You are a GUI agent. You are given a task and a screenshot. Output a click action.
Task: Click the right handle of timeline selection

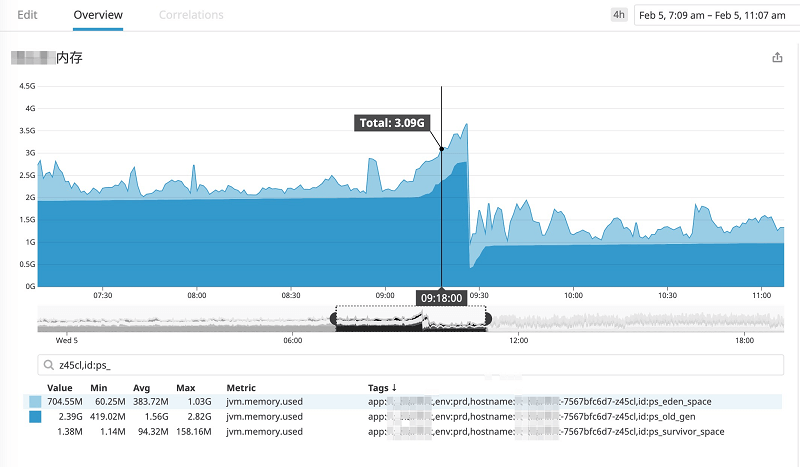point(487,318)
